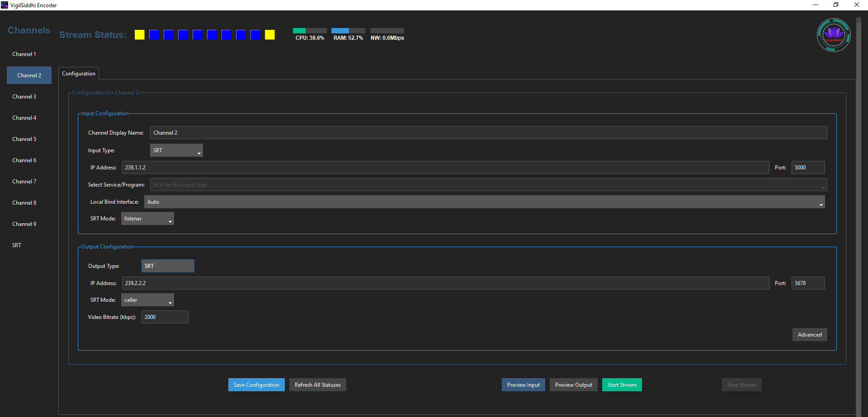Click the RAM usage meter bar
The height and width of the screenshot is (417, 868).
[348, 31]
